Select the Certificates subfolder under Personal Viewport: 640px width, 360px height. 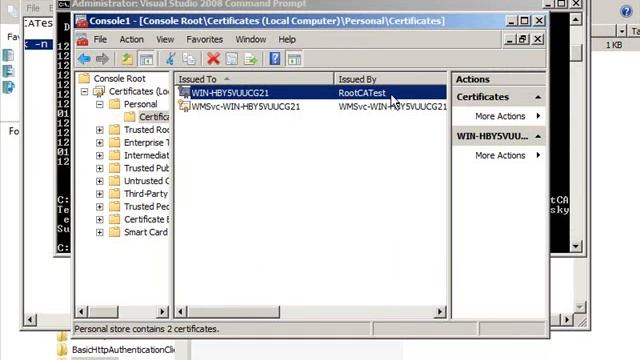click(154, 117)
